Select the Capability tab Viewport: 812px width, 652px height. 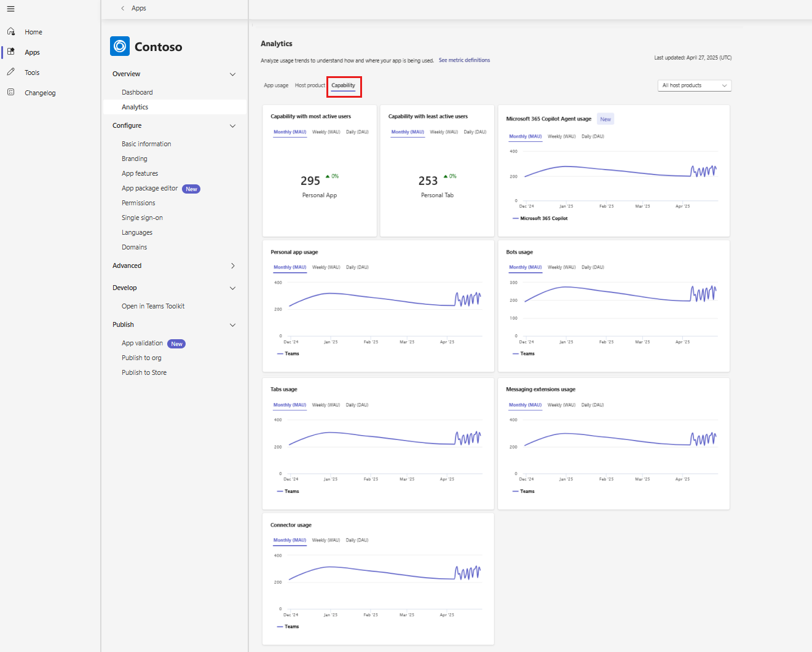click(x=343, y=85)
